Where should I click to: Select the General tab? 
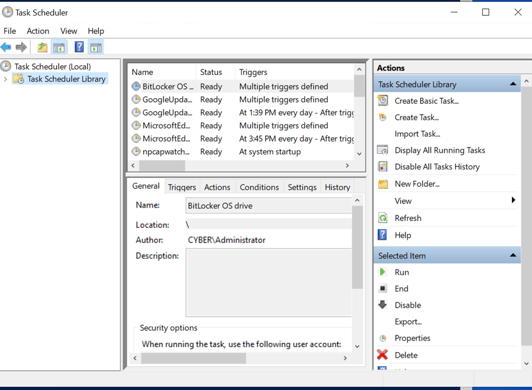pyautogui.click(x=146, y=186)
